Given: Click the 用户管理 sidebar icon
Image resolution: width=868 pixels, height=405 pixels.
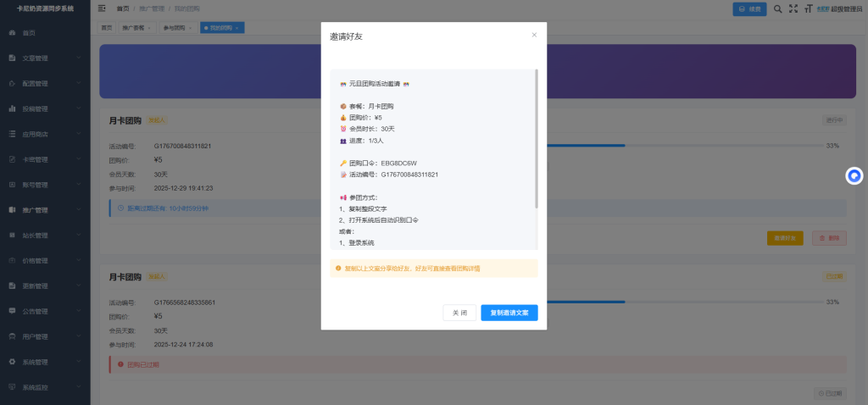Looking at the screenshot, I should (12, 337).
